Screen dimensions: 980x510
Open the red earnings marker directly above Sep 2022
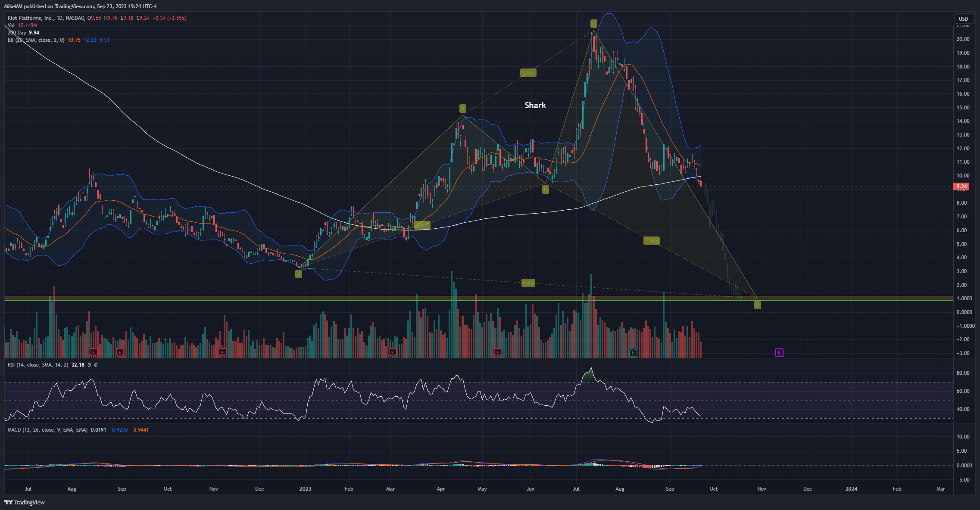[x=120, y=352]
